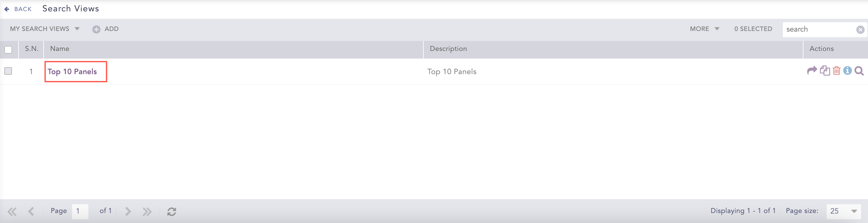The width and height of the screenshot is (868, 223).
Task: Open the Top 10 Panels link
Action: tap(72, 72)
